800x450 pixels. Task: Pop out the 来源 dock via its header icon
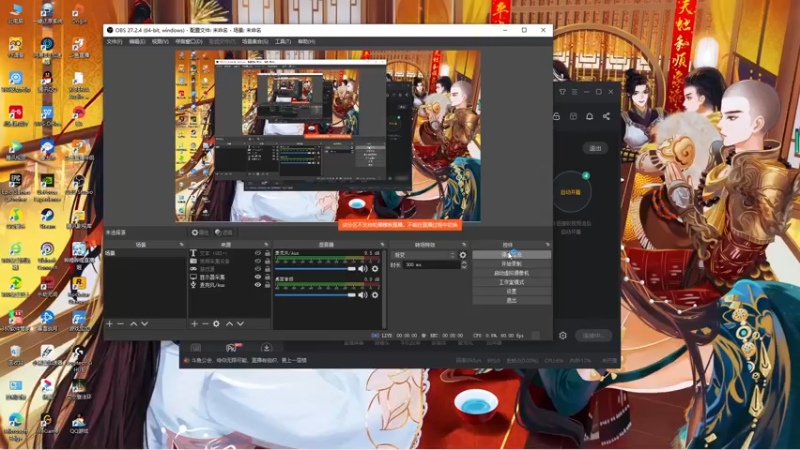[x=266, y=245]
